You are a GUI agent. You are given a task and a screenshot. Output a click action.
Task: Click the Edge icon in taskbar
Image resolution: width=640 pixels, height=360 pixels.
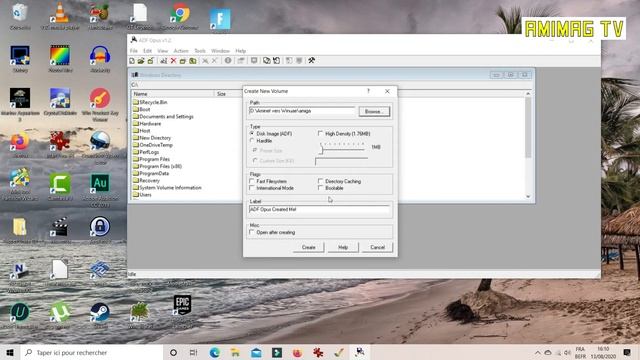215,353
